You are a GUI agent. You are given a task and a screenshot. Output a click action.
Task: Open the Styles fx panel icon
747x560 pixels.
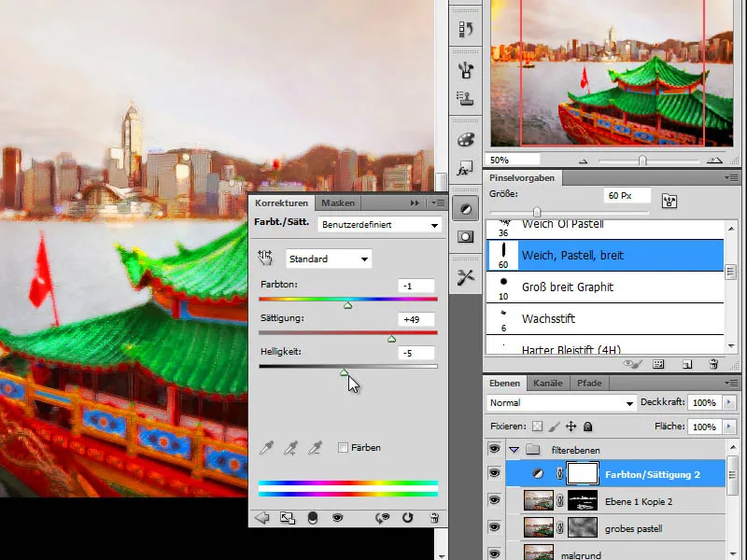tap(465, 169)
